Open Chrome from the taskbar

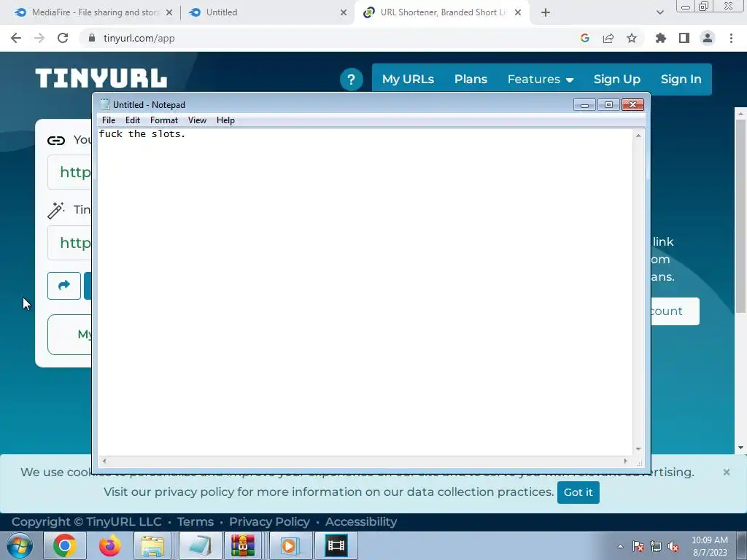(65, 545)
